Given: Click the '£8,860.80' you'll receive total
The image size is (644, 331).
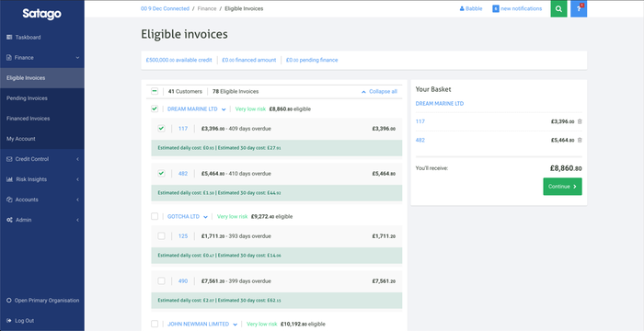Looking at the screenshot, I should (x=566, y=168).
